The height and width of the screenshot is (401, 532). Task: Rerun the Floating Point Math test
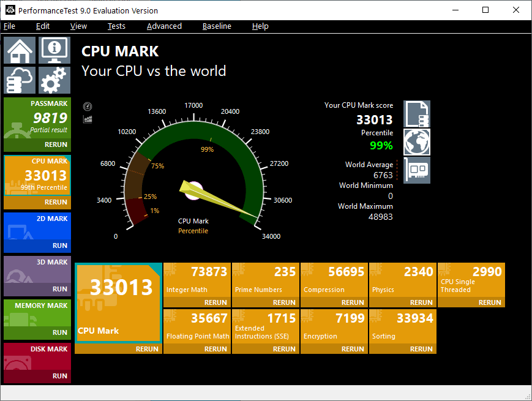tap(197, 349)
